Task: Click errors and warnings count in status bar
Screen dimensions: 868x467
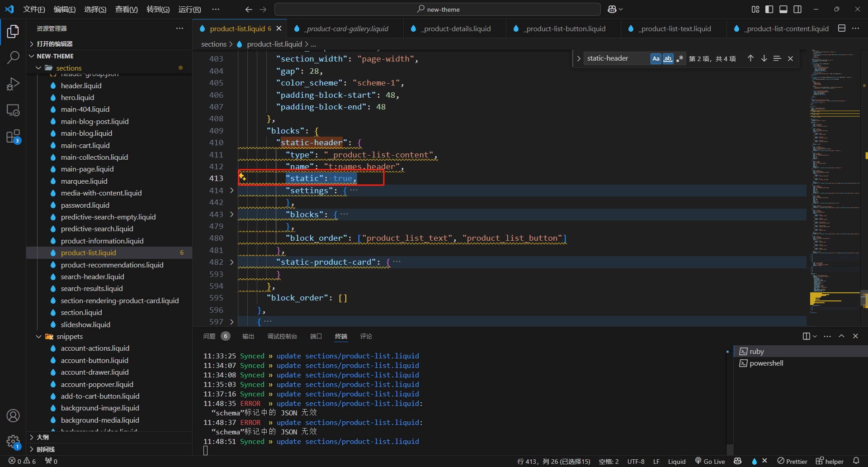Action: click(22, 461)
